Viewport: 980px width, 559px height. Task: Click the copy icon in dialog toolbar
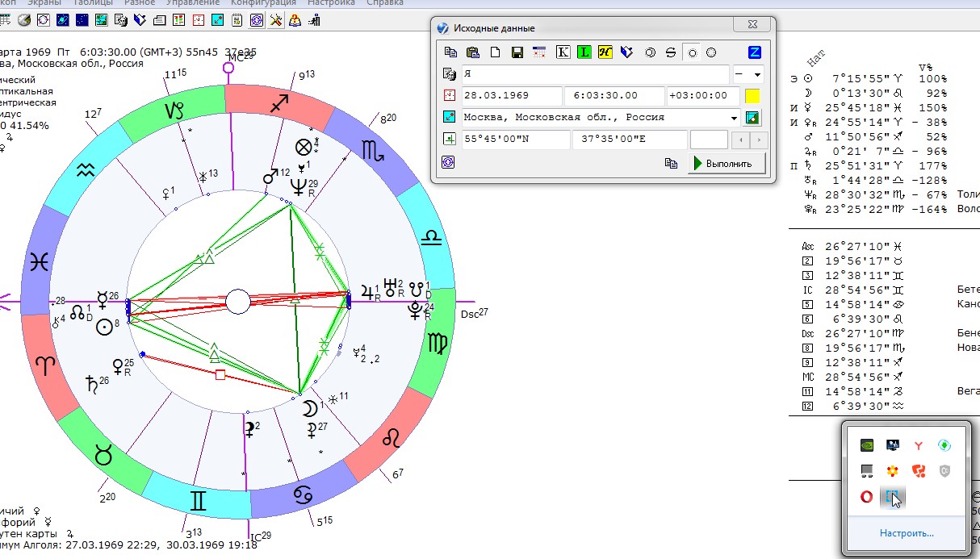pyautogui.click(x=450, y=52)
